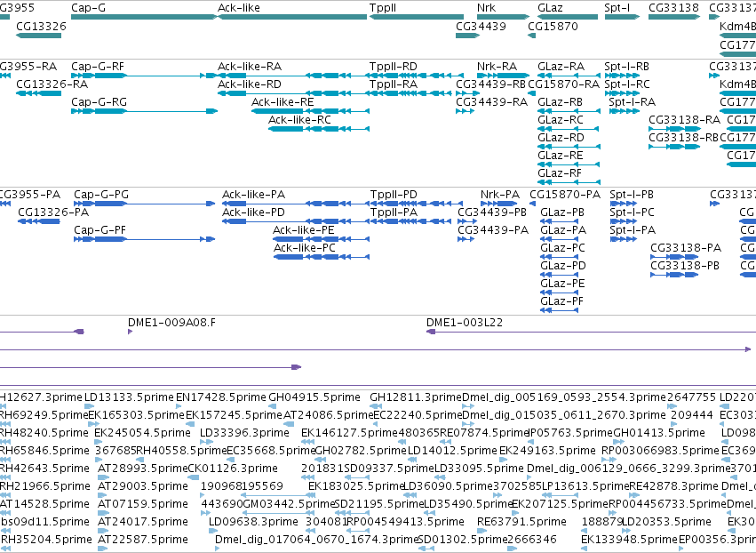Select protein CG13326-PA
This screenshot has height=553, width=756.
(x=38, y=221)
